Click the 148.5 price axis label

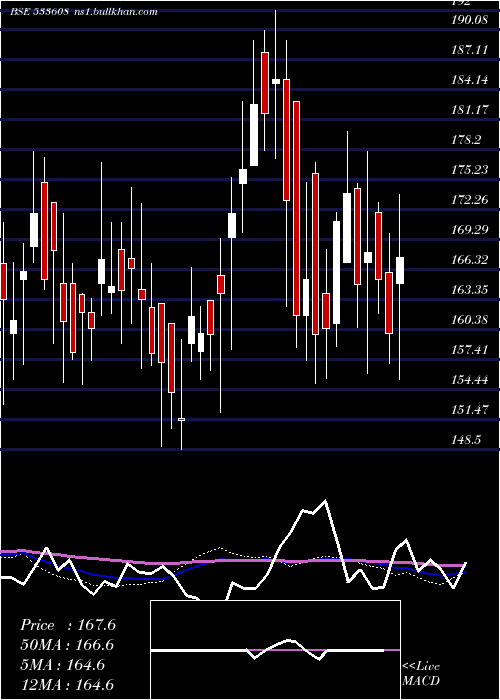click(467, 440)
